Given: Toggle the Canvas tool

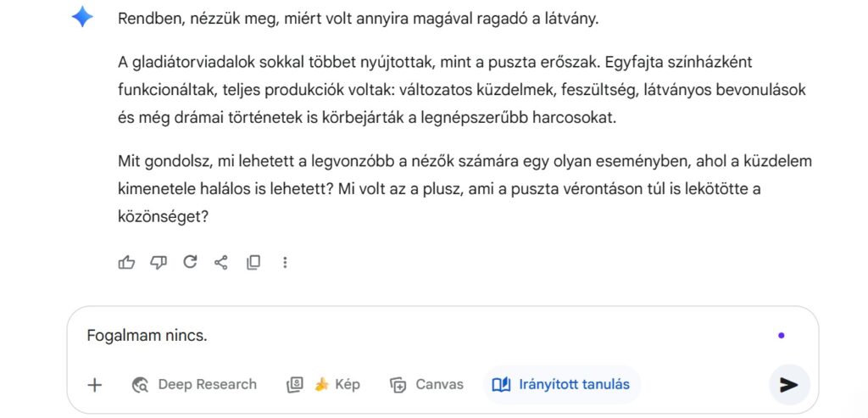Looking at the screenshot, I should pos(427,385).
